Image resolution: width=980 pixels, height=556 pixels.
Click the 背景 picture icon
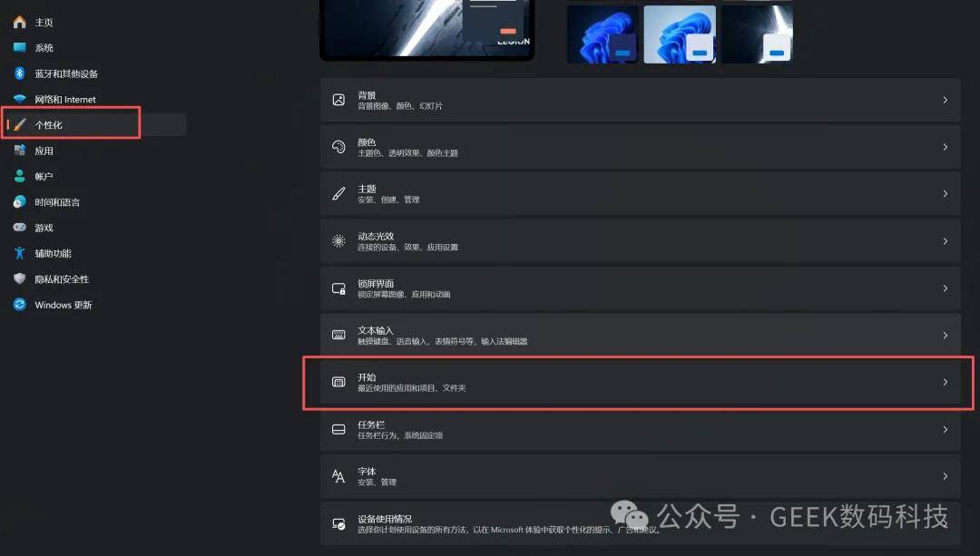coord(338,100)
